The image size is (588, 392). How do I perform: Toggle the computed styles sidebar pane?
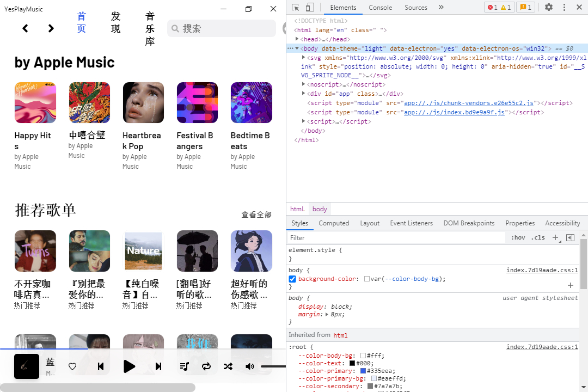click(x=571, y=237)
